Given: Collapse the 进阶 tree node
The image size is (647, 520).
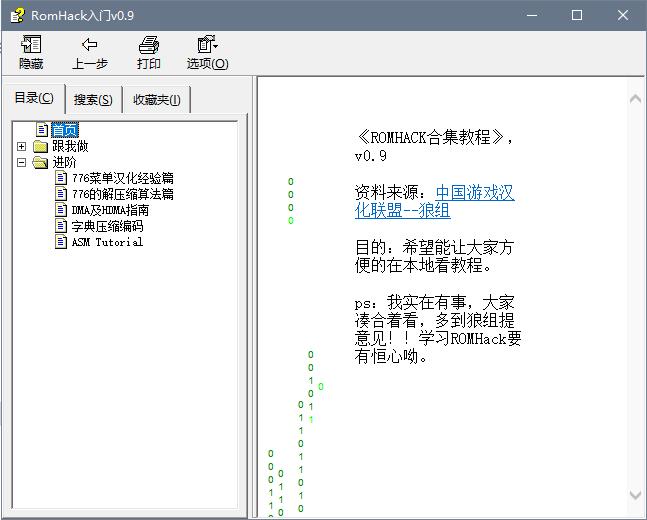Looking at the screenshot, I should 21,162.
